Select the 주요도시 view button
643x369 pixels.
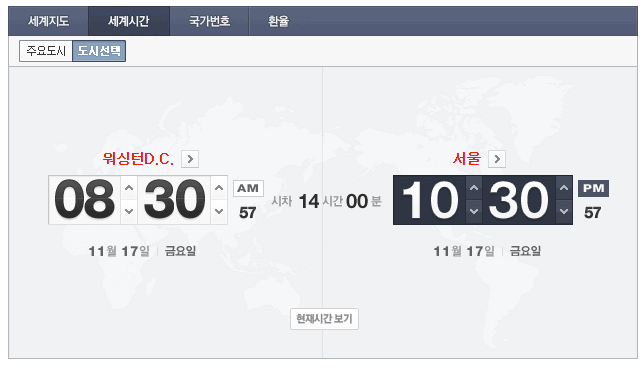click(46, 51)
